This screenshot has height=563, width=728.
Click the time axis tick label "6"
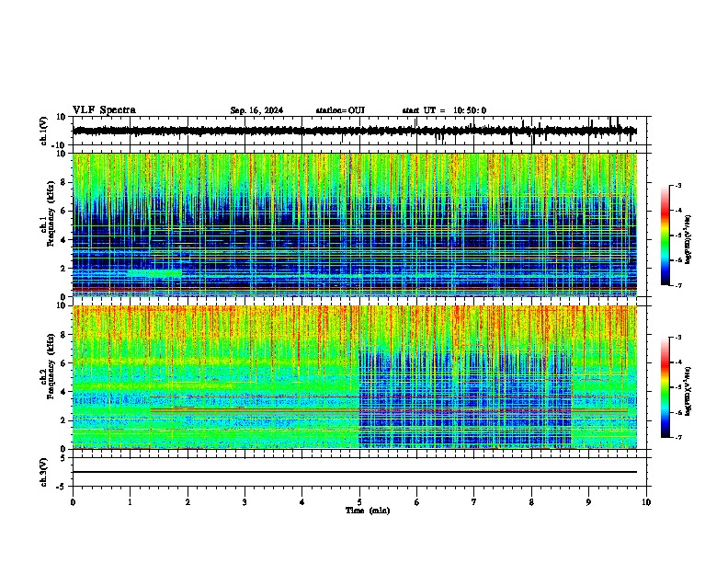pyautogui.click(x=417, y=502)
